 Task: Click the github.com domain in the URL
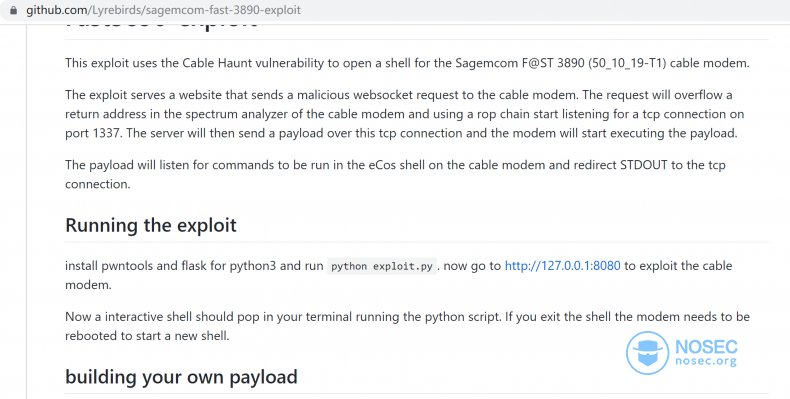[57, 10]
